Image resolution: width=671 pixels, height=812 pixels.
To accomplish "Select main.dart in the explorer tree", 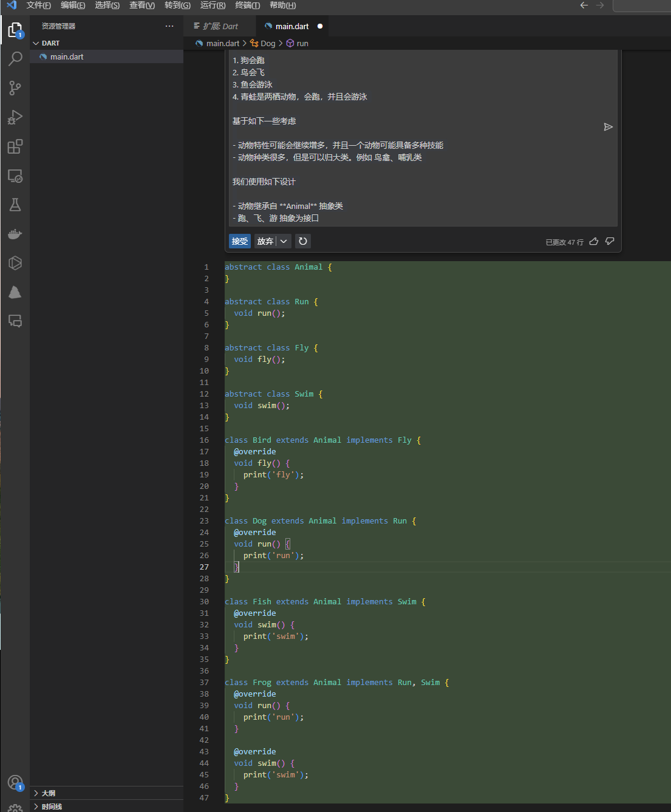I will 67,56.
